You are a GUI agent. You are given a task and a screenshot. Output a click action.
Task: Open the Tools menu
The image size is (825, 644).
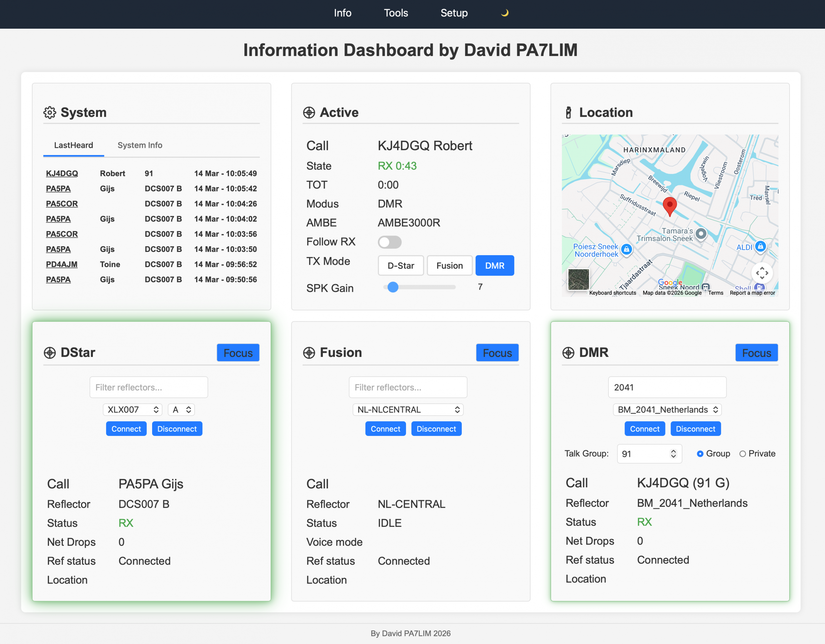395,13
